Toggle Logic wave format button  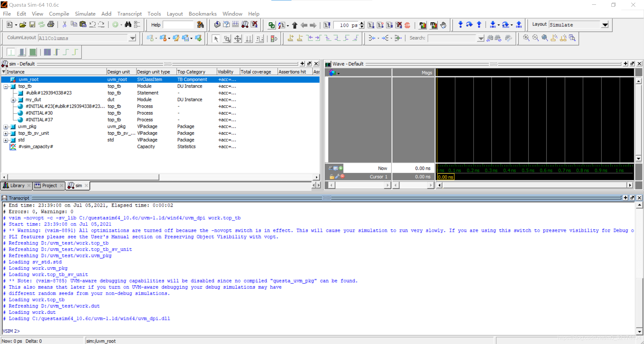pyautogui.click(x=22, y=52)
